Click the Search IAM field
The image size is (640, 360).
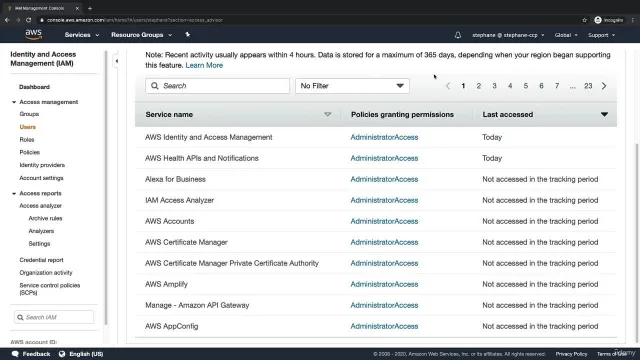tap(54, 317)
